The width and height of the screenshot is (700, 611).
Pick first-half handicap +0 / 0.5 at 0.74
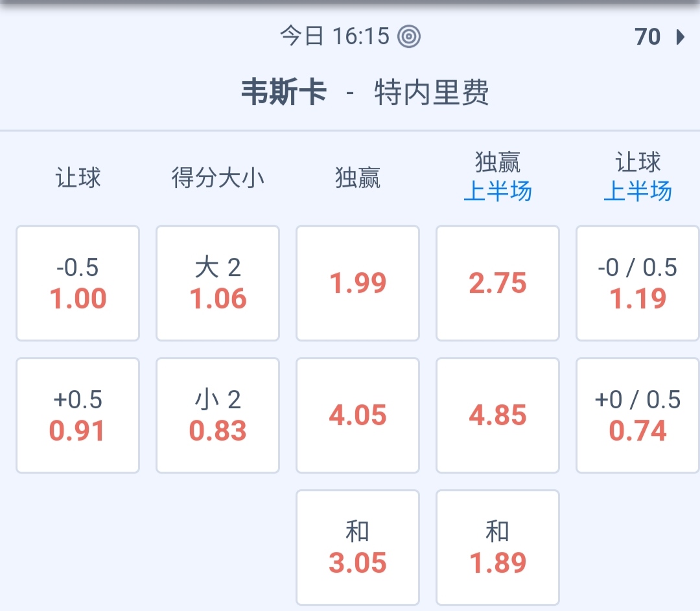click(638, 415)
